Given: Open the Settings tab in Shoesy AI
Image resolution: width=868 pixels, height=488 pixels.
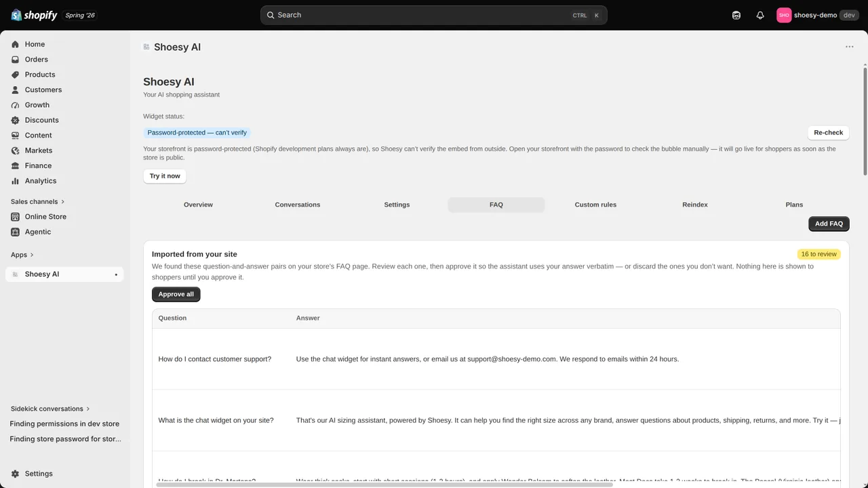Looking at the screenshot, I should click(x=397, y=205).
